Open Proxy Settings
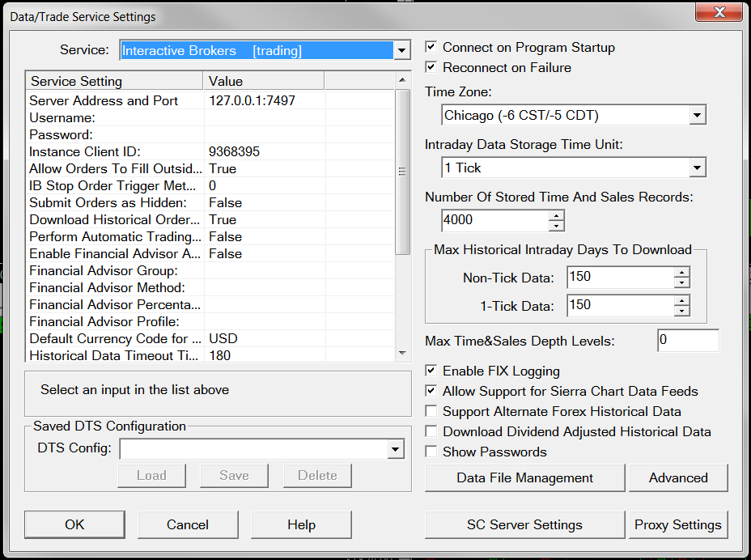Screen dimensions: 751x560 pos(678,524)
